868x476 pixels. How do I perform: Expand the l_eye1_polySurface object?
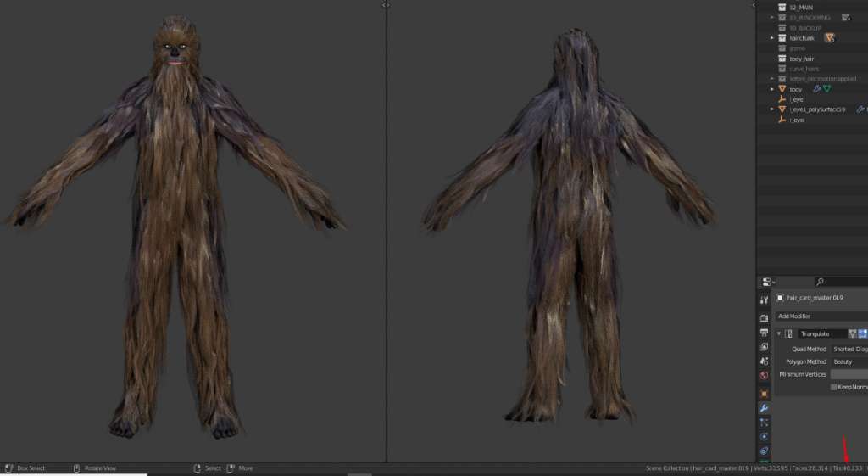click(x=772, y=109)
